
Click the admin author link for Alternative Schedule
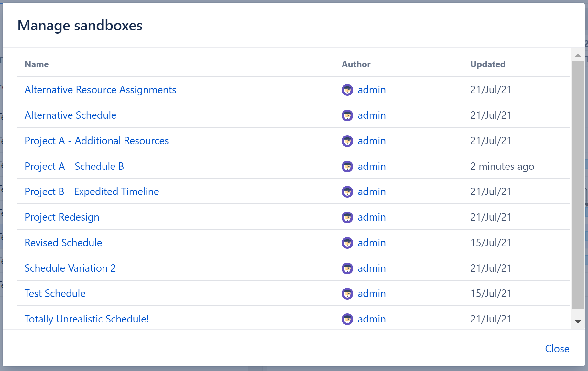coord(371,115)
